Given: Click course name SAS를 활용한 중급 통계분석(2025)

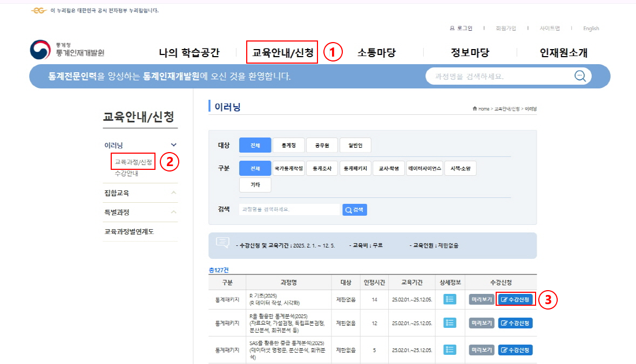Looking at the screenshot, I should coord(286,343).
